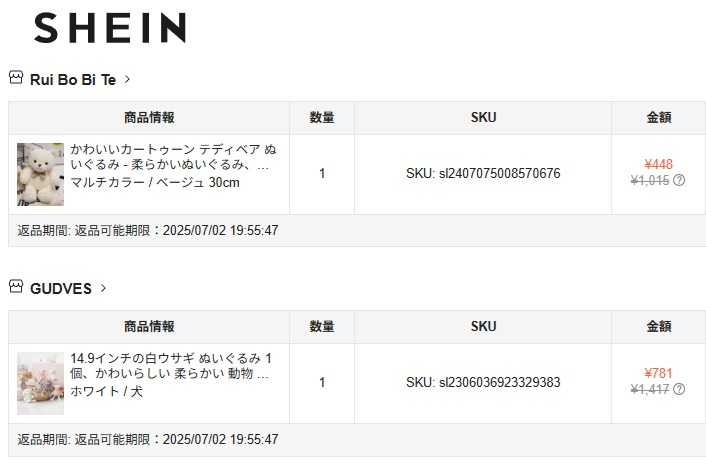The height and width of the screenshot is (466, 706).
Task: Click the SHEIN logo
Action: point(109,28)
